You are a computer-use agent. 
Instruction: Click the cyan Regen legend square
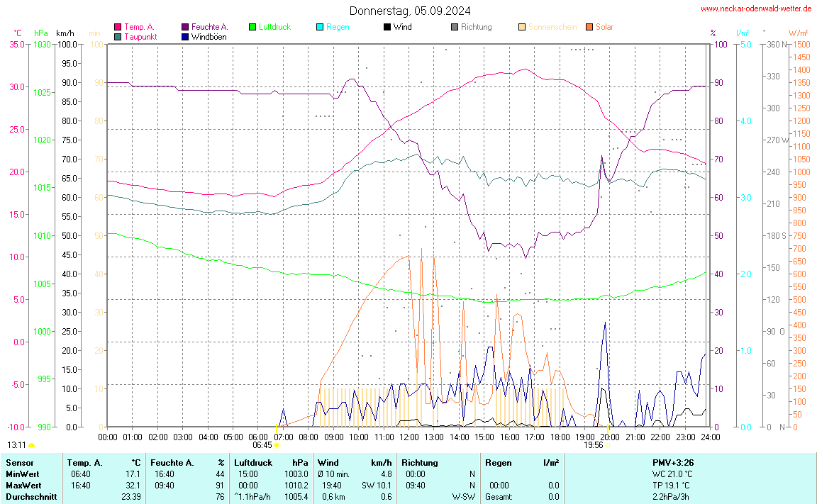pyautogui.click(x=320, y=27)
